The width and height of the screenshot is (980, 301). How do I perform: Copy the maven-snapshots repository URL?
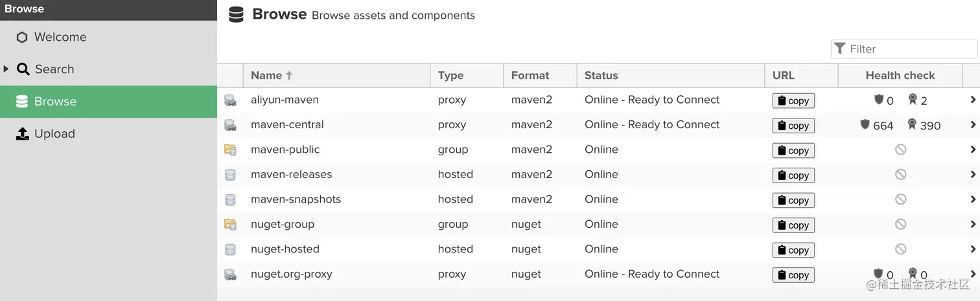tap(793, 200)
